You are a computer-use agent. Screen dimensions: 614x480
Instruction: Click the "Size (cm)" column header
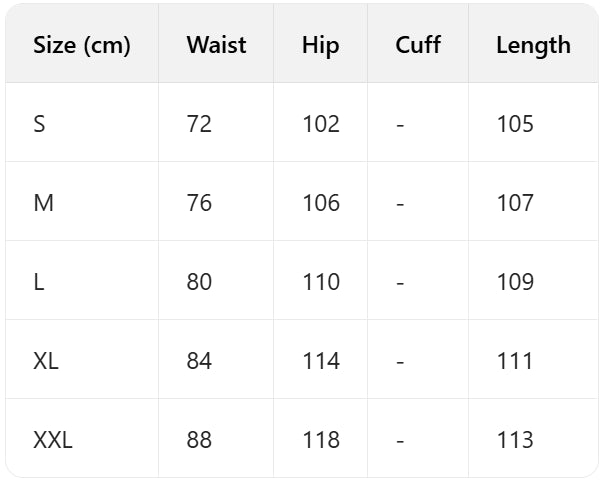[82, 45]
